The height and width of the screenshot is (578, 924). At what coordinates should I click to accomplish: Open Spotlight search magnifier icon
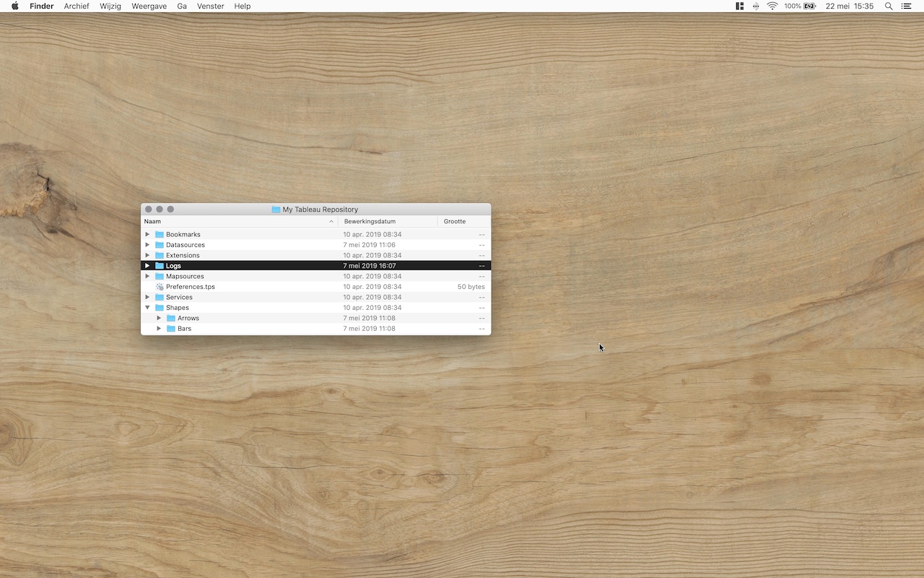tap(889, 6)
